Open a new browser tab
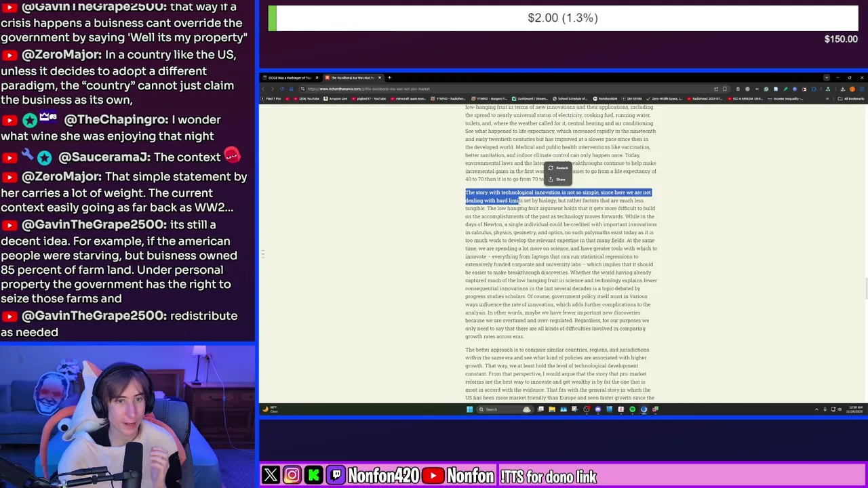 (389, 78)
